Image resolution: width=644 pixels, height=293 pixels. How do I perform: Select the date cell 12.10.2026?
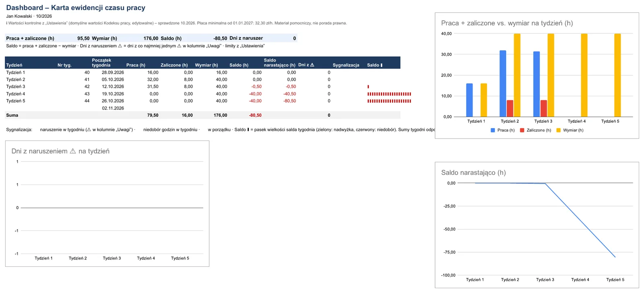(x=113, y=87)
